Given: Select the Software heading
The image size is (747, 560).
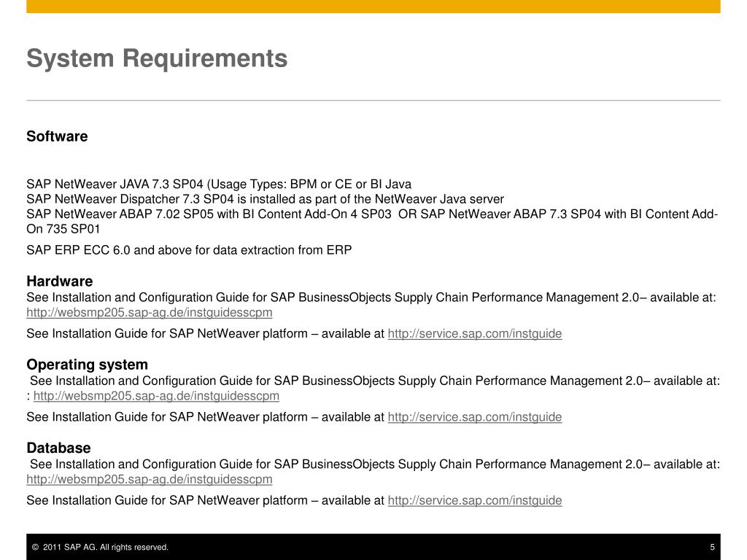Looking at the screenshot, I should coord(57,136).
